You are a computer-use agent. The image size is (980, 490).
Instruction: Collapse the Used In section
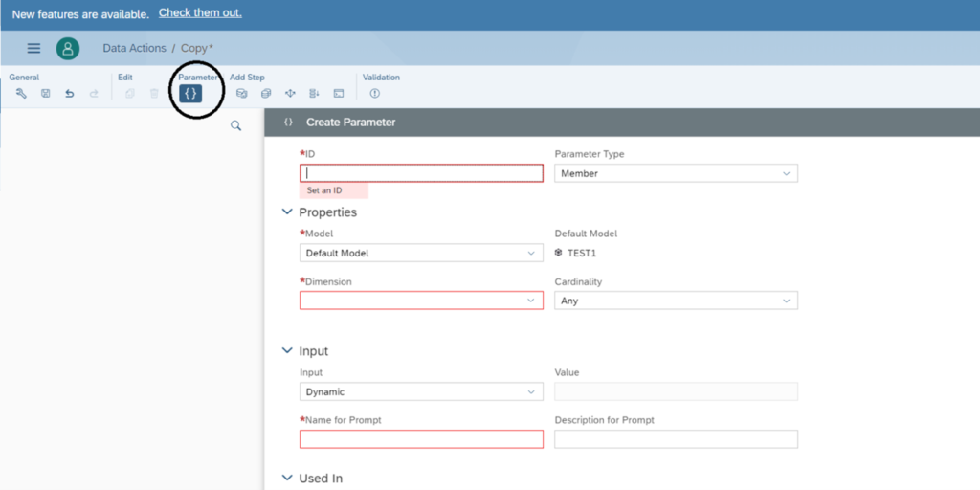tap(287, 478)
